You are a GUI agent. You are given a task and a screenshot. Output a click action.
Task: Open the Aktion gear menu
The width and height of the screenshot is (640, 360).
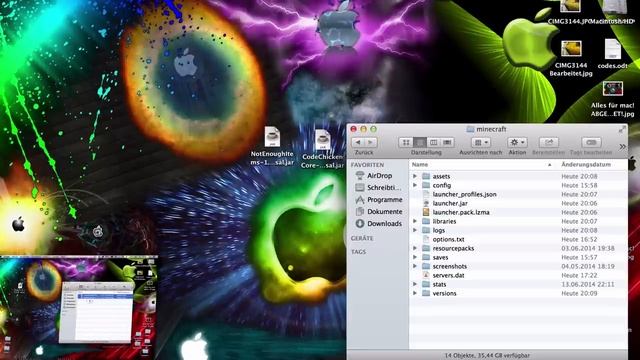click(x=517, y=142)
